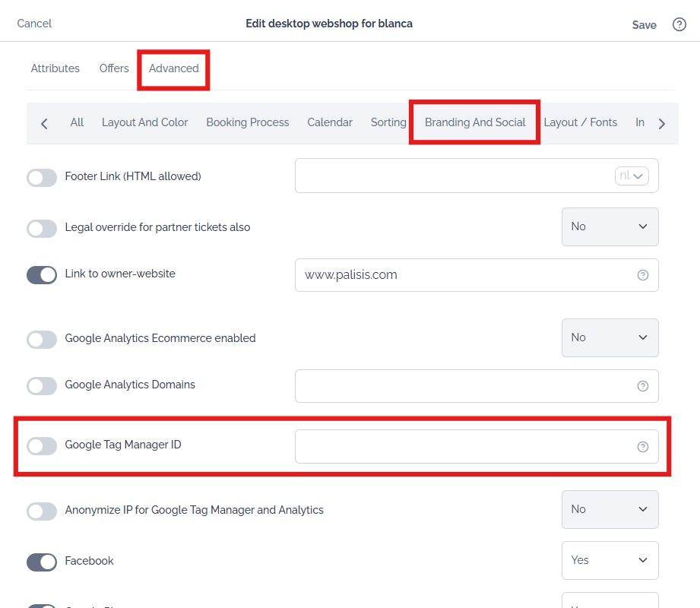Viewport: 700px width, 608px height.
Task: Select Branding And Social tab
Action: (475, 122)
